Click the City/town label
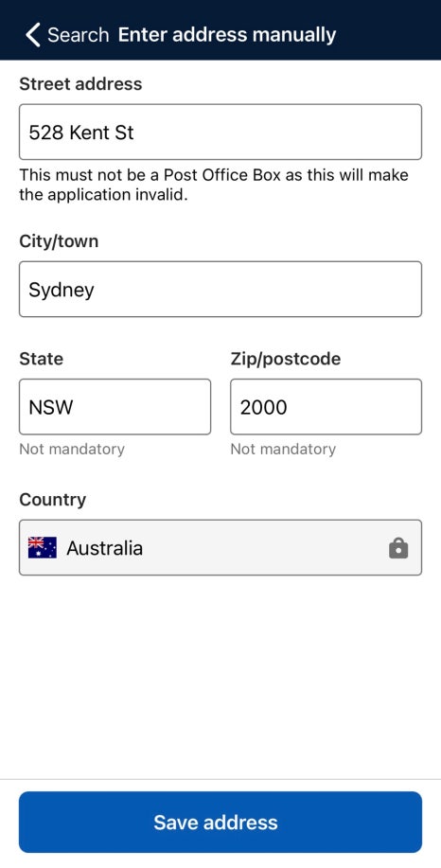441x868 pixels. click(x=59, y=242)
